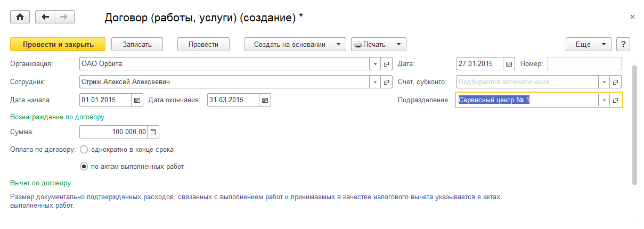Open the 'Создать на основании' menu
Viewport: 644px width, 229px height.
[295, 44]
